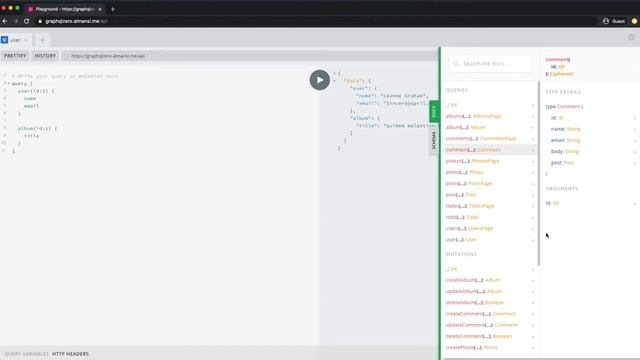Open the HTTP HEADERS panel
Image resolution: width=640 pixels, height=360 pixels.
click(x=70, y=354)
